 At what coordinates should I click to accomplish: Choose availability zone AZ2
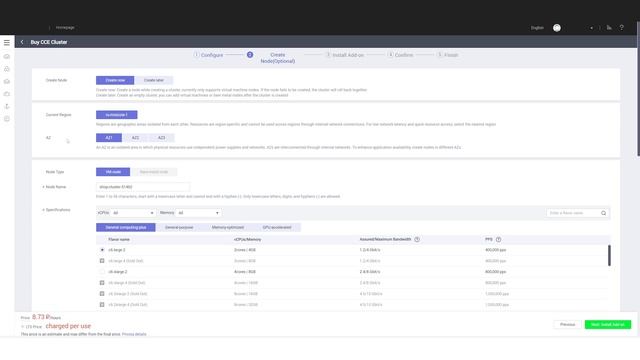tap(135, 138)
